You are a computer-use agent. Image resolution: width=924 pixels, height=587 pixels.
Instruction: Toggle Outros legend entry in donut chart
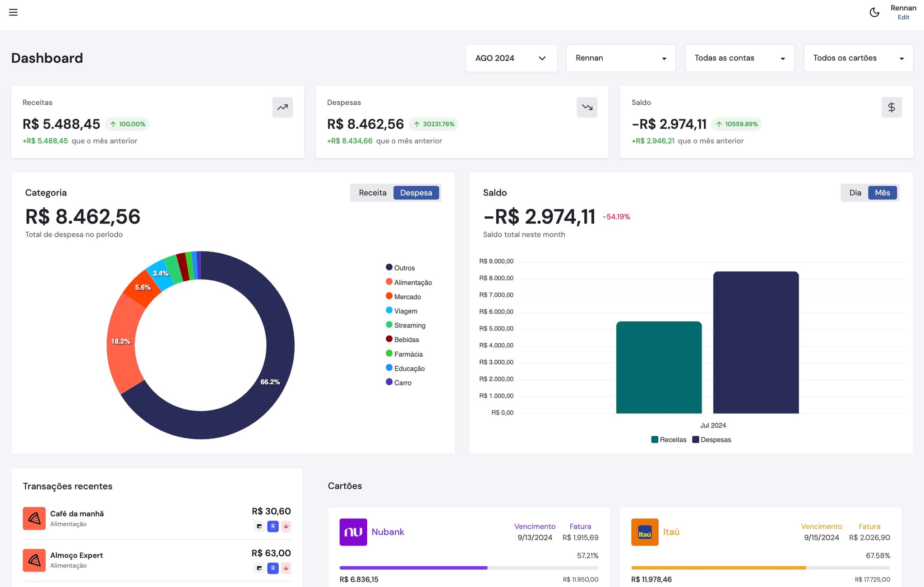click(400, 268)
